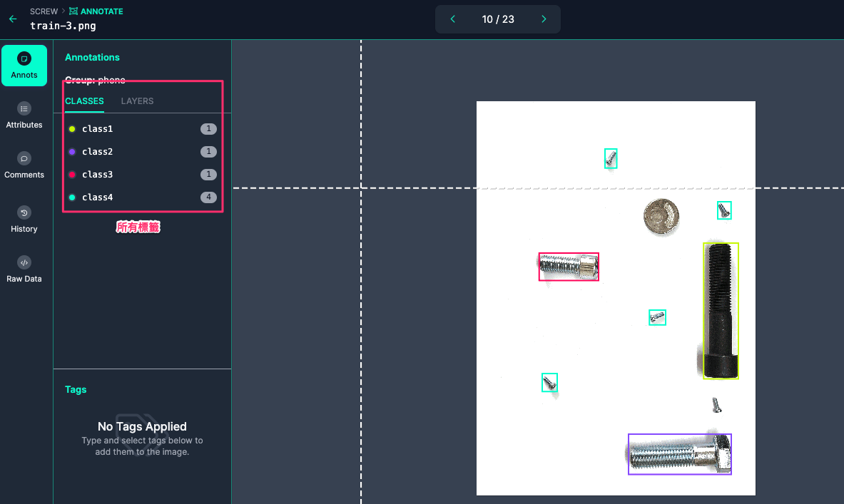
Task: Select class3 in the classes list
Action: (98, 175)
